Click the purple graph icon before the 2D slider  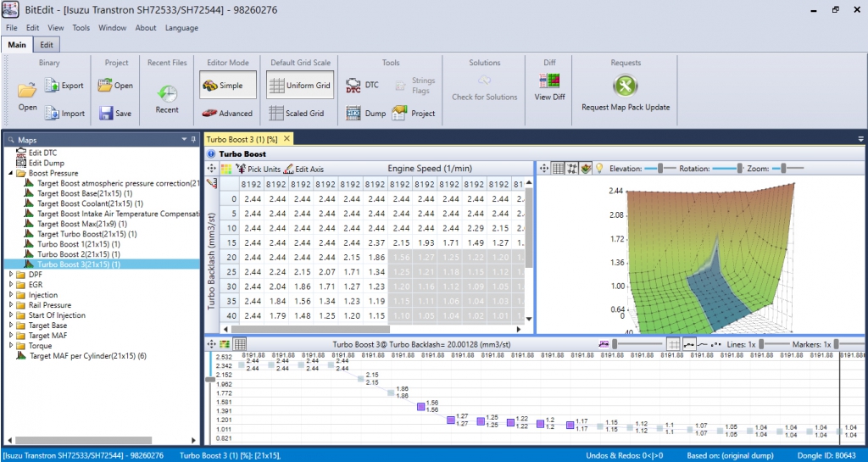coord(604,344)
